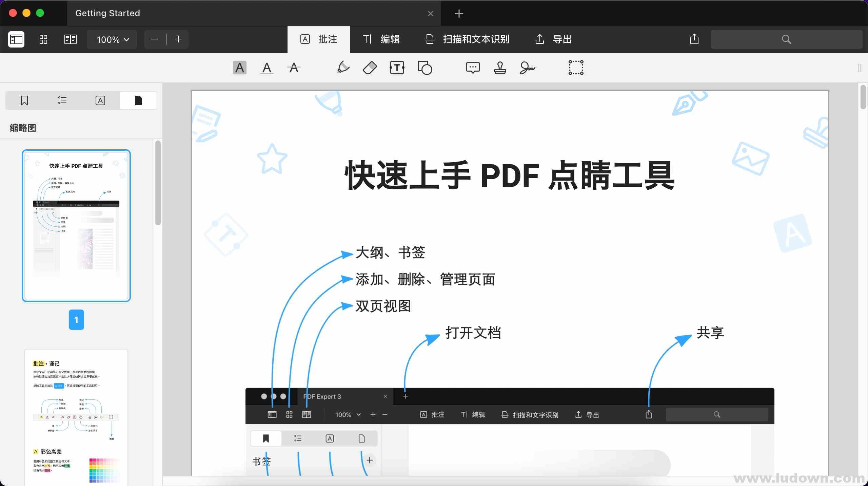Image resolution: width=868 pixels, height=486 pixels.
Task: Select page 1 thumbnail
Action: (x=76, y=226)
